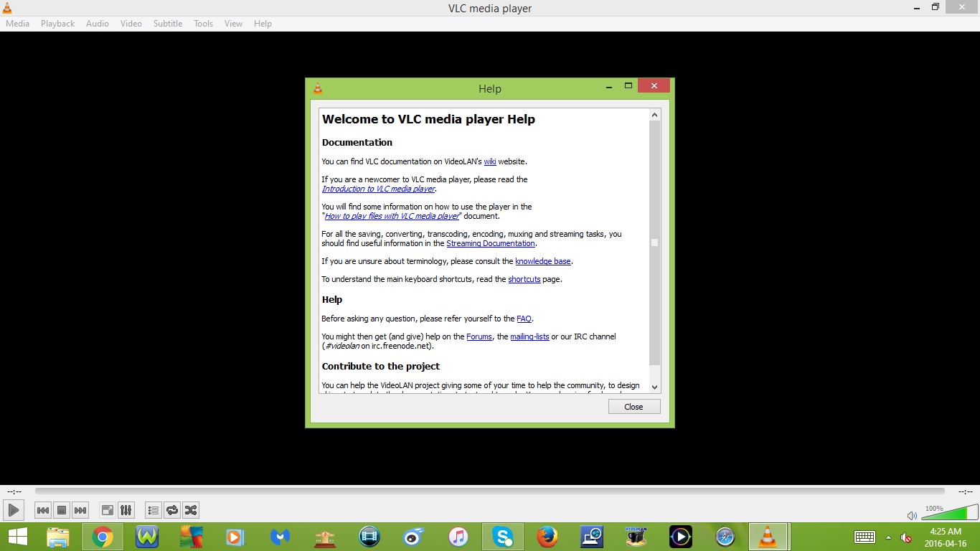The image size is (980, 551).
Task: Open Introduction to VLC media player link
Action: click(x=378, y=189)
